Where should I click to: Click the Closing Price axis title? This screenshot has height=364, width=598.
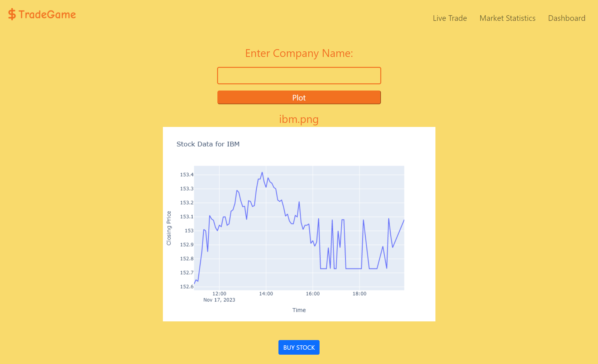tap(169, 228)
